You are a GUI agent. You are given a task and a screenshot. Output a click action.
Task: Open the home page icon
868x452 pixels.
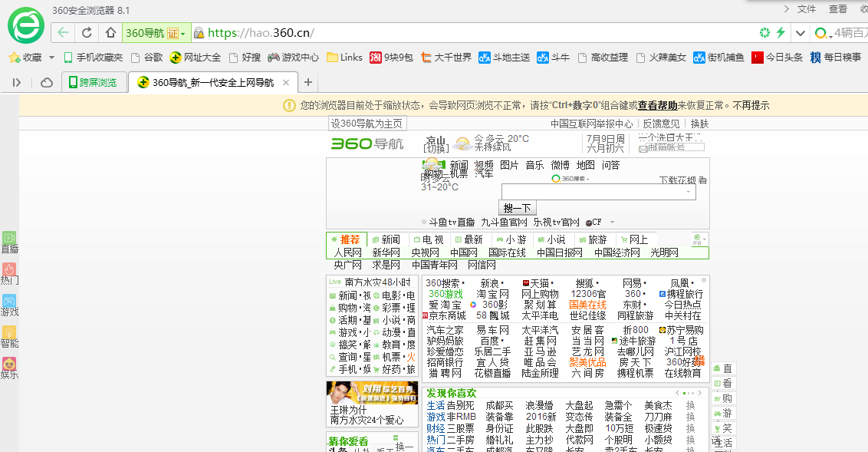coord(110,33)
